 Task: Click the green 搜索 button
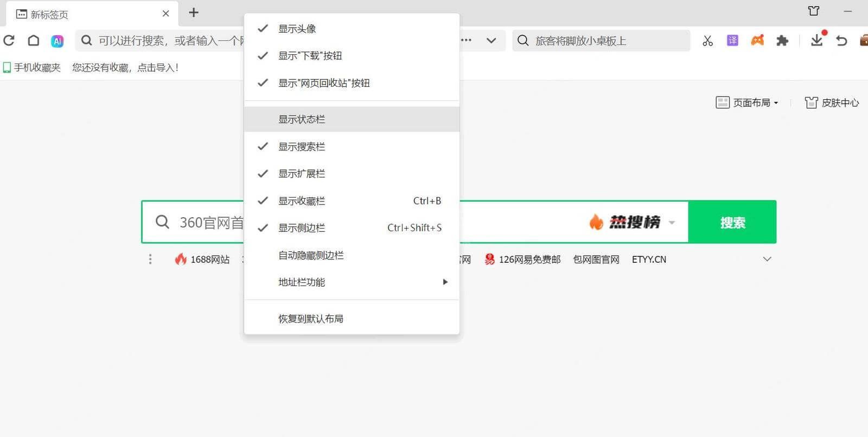point(732,222)
